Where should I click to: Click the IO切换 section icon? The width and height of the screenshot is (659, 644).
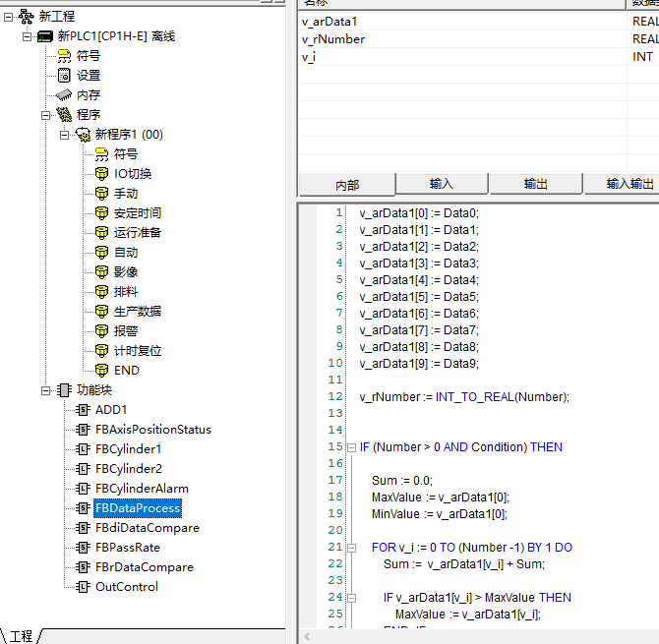coord(101,174)
